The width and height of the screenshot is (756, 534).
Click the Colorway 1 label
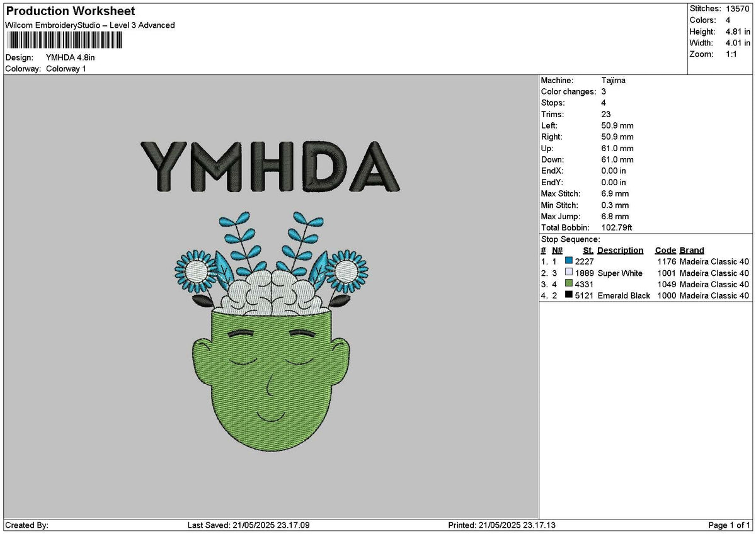click(66, 69)
